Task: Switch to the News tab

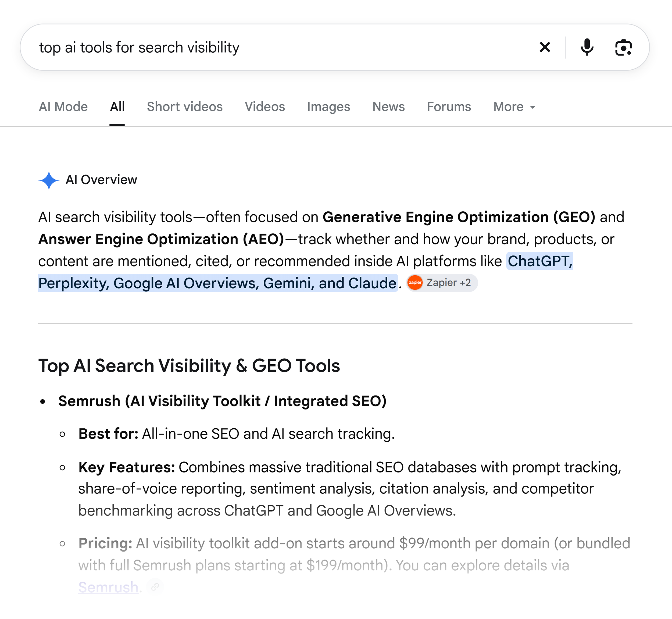Action: click(x=388, y=107)
